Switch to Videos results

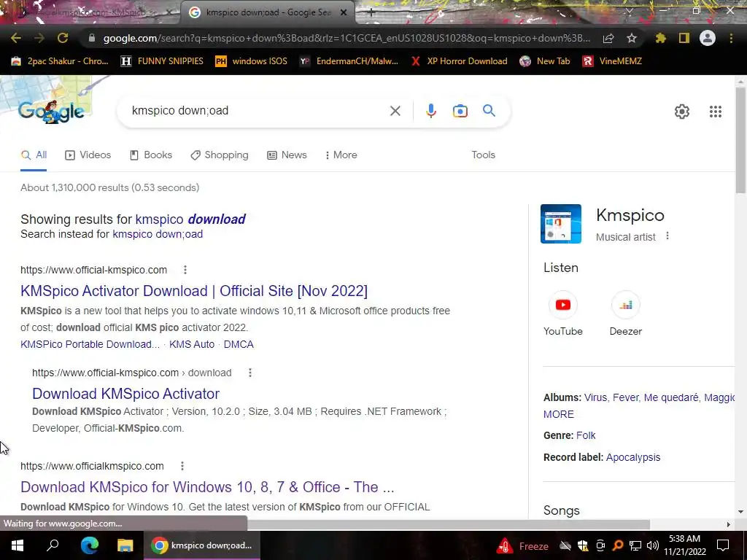[x=88, y=155]
